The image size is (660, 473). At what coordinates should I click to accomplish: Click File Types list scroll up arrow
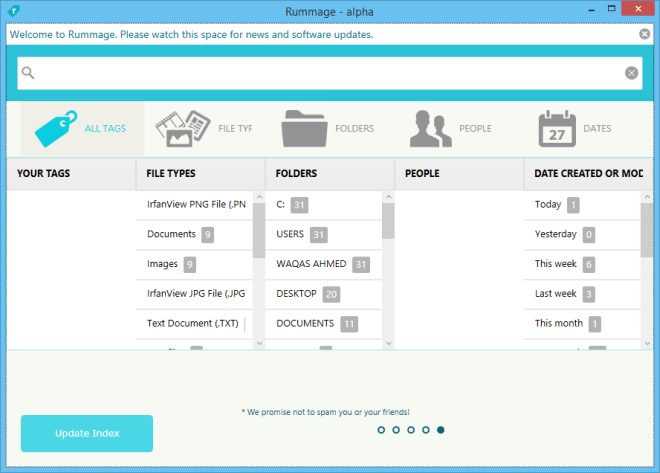[x=259, y=197]
